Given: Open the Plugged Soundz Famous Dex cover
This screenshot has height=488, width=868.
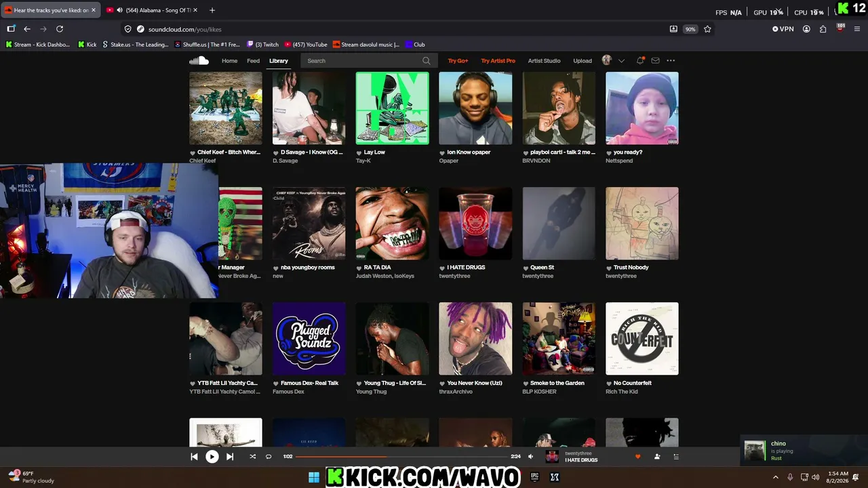Looking at the screenshot, I should (309, 339).
